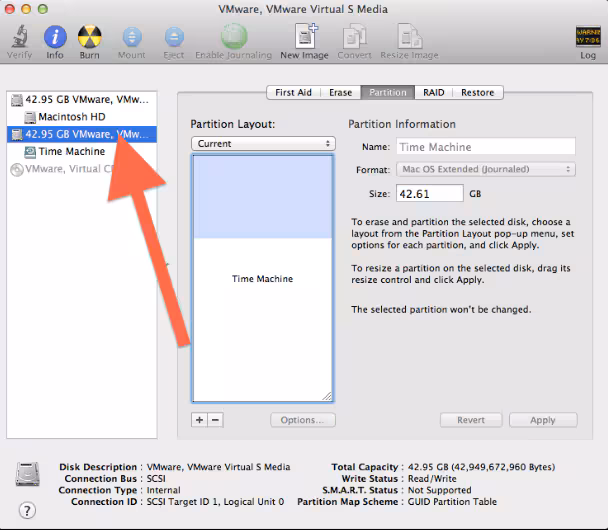Click the VMware Virtual CD disc icon
Viewport: 608px width, 530px height.
coord(17,169)
